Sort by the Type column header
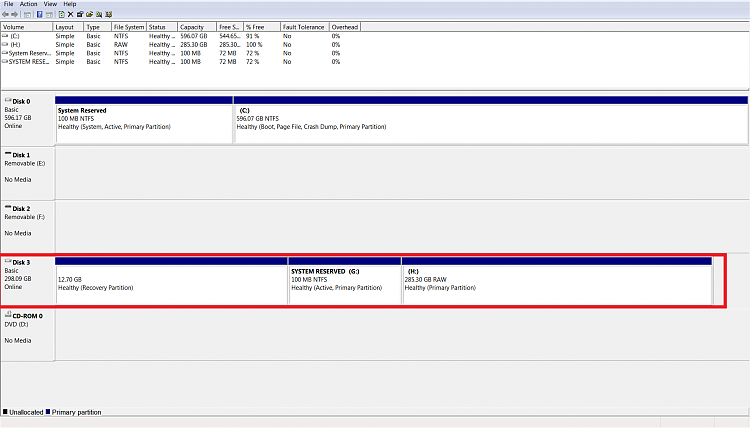This screenshot has width=750, height=428. coord(98,27)
